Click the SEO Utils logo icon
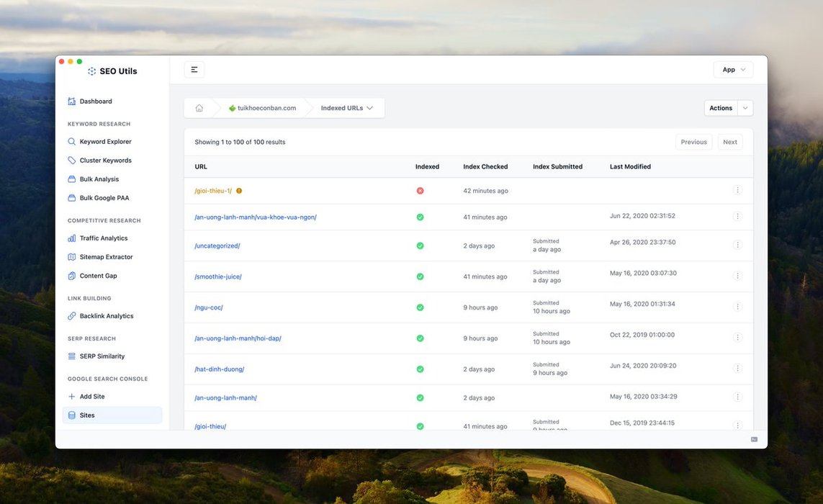The image size is (823, 504). point(91,71)
